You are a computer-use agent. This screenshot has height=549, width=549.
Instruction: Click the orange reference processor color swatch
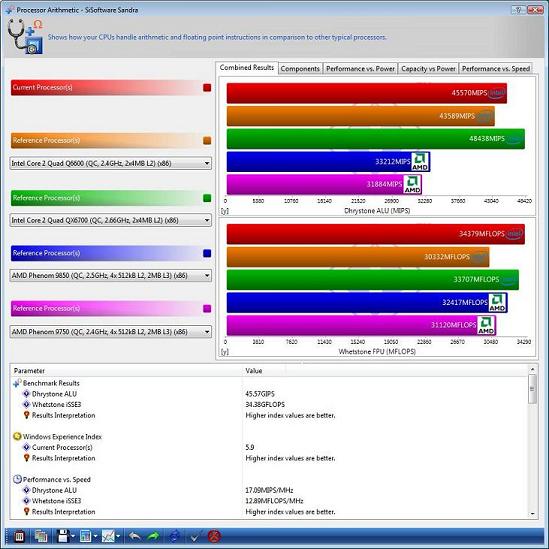pos(207,140)
